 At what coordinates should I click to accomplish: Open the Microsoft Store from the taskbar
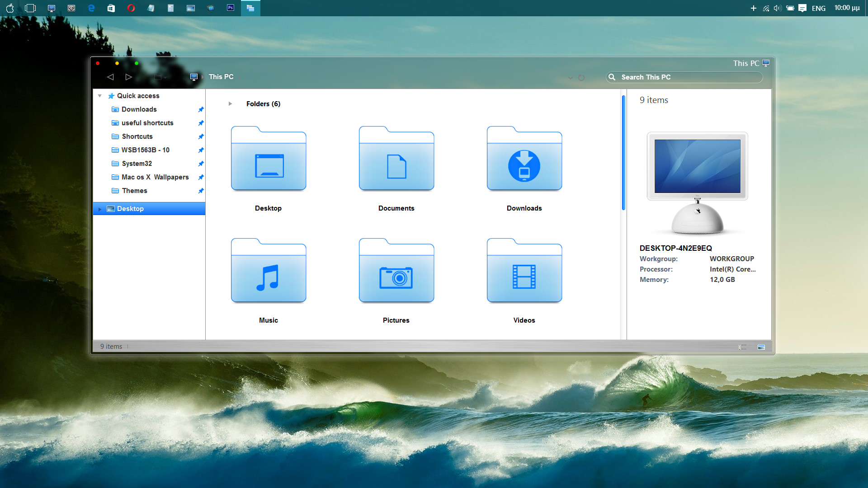pyautogui.click(x=111, y=8)
